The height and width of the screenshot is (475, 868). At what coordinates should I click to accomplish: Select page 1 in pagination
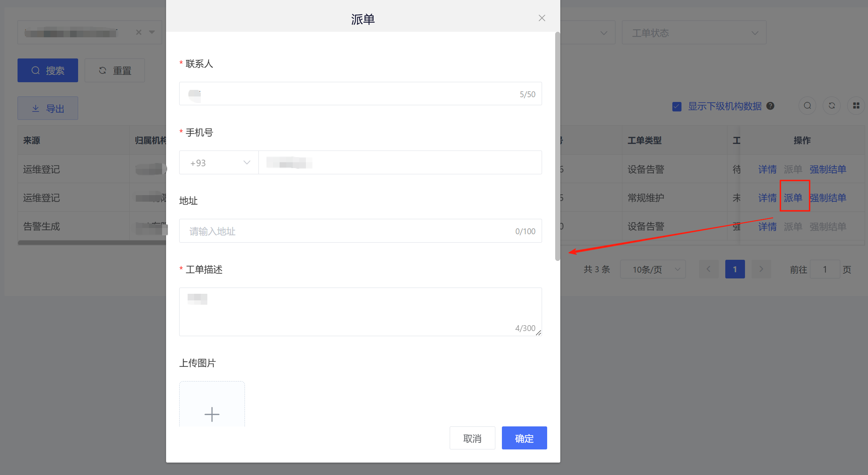click(735, 269)
